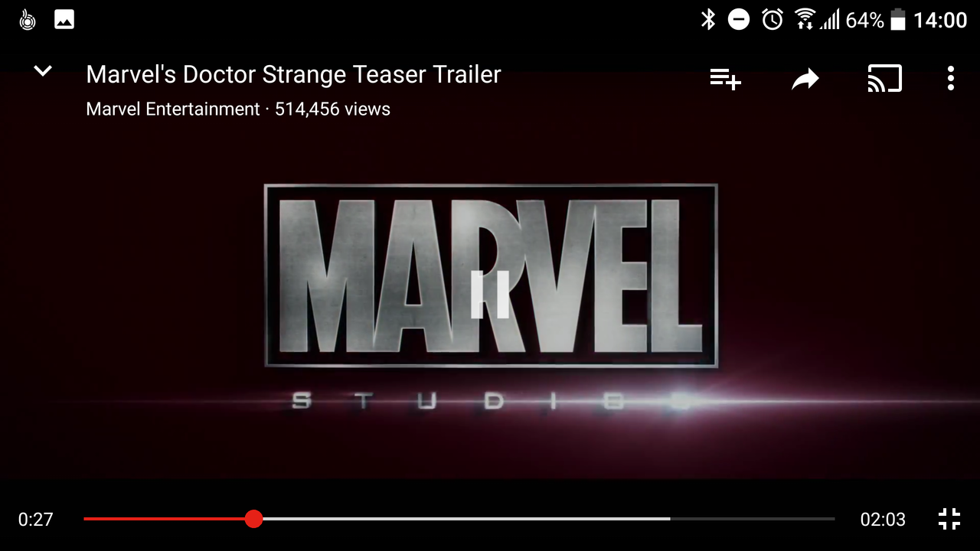The width and height of the screenshot is (980, 551).
Task: Click the total duration 02:03 label
Action: pos(883,520)
